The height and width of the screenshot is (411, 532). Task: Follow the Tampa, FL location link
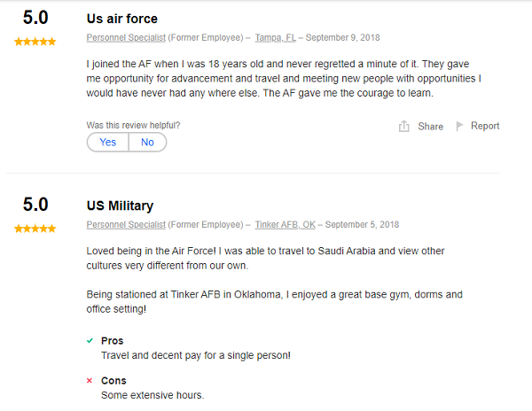[274, 38]
